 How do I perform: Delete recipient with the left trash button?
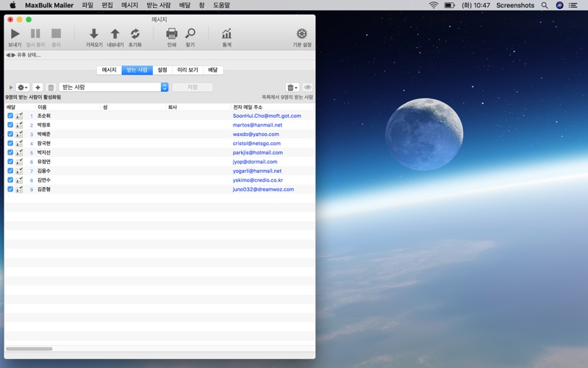click(x=51, y=87)
